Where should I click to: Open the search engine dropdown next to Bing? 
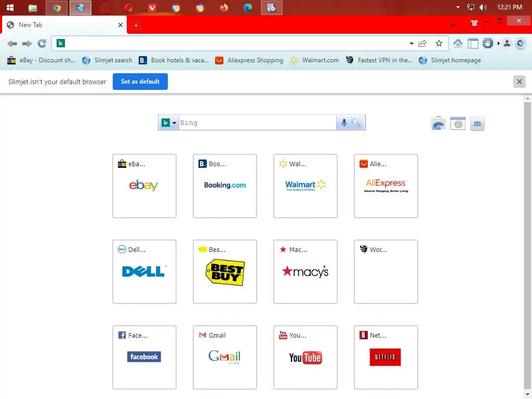click(x=175, y=123)
